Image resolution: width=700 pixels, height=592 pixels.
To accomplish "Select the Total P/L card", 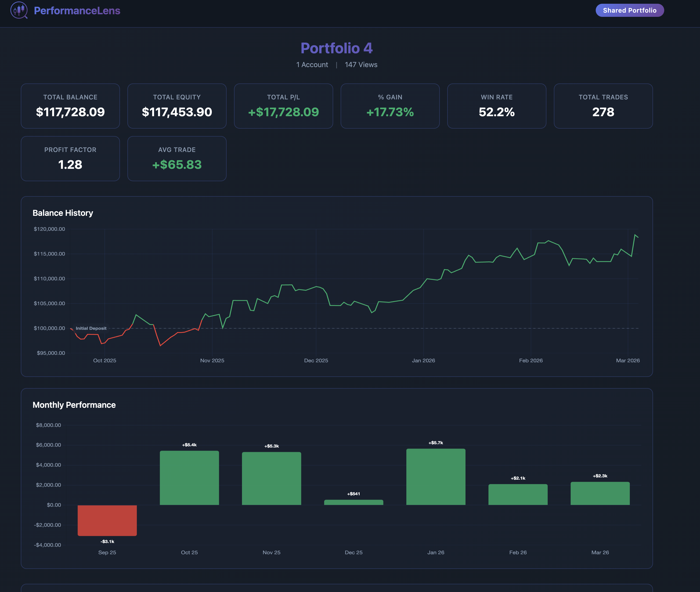I will click(284, 106).
